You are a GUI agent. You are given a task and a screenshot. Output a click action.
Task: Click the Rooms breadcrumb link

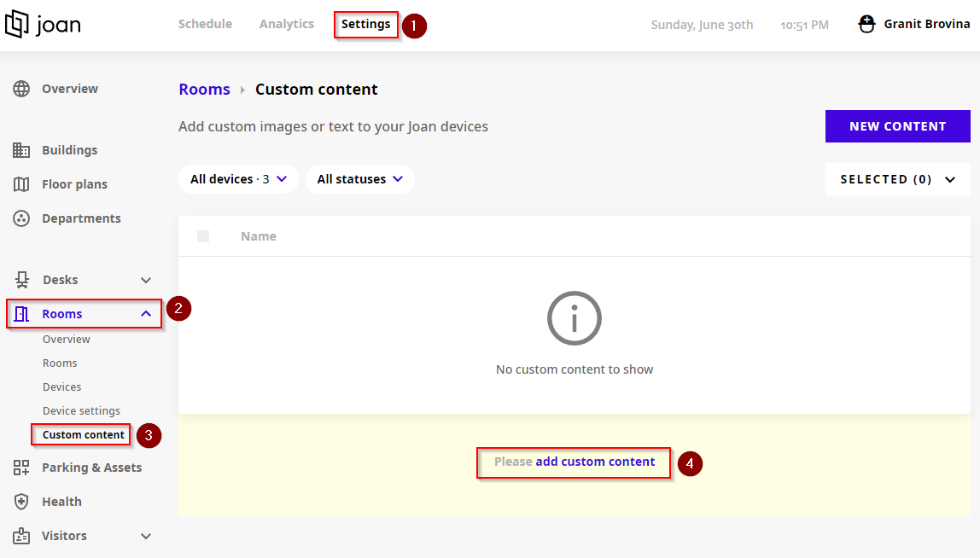(x=204, y=90)
